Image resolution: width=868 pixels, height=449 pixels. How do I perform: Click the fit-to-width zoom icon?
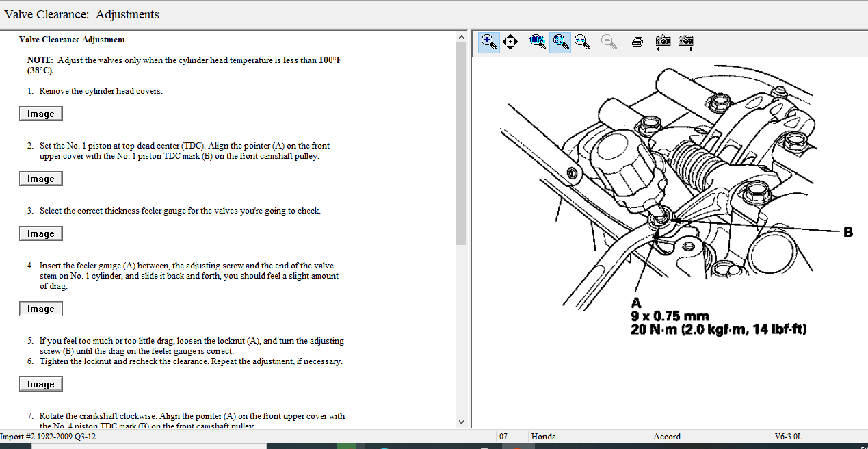583,42
